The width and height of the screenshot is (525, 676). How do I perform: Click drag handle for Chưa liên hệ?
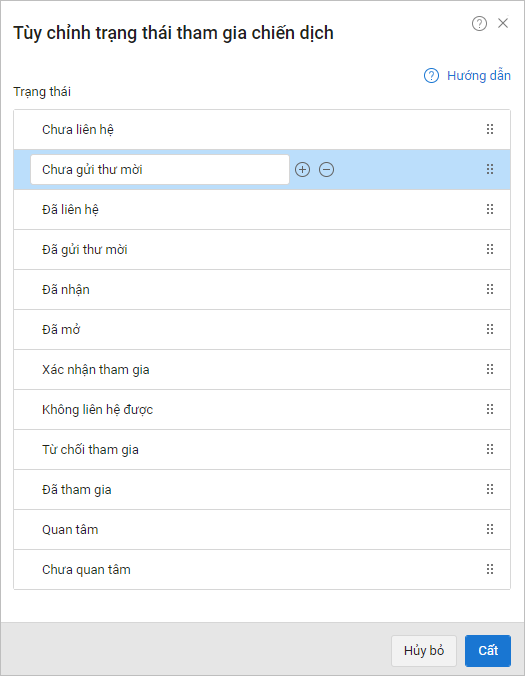[x=490, y=129]
